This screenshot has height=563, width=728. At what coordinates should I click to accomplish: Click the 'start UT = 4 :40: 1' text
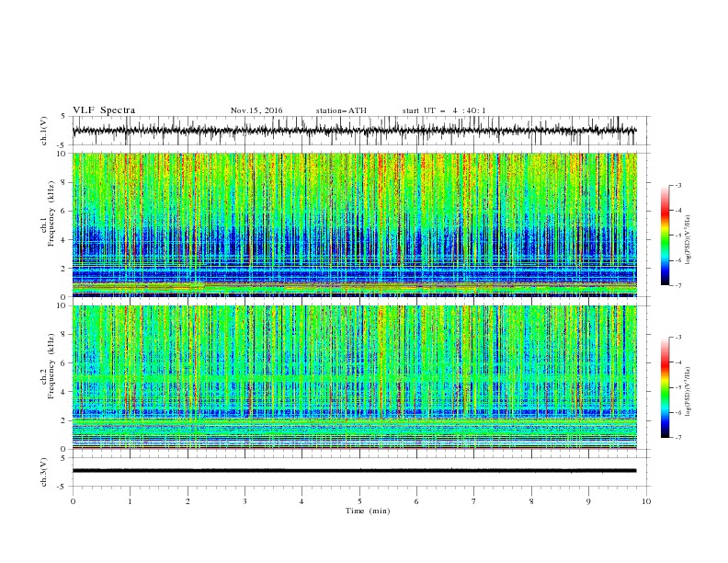tap(444, 110)
